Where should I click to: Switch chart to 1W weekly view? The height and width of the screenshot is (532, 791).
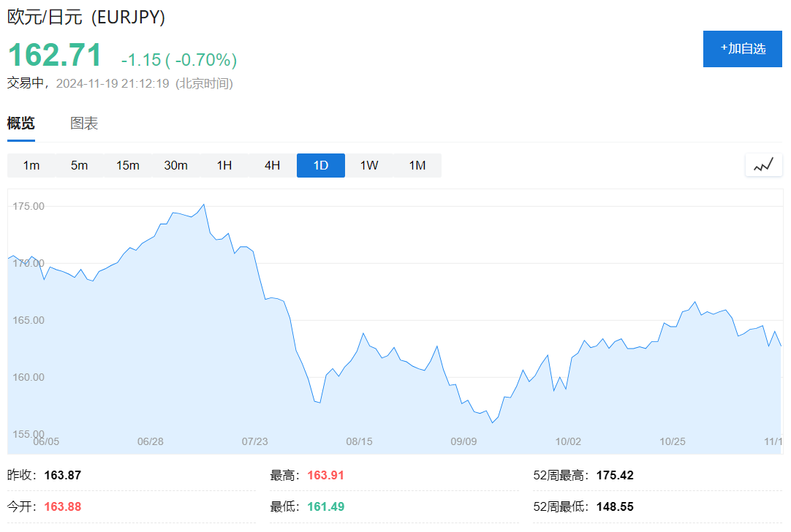coord(368,165)
